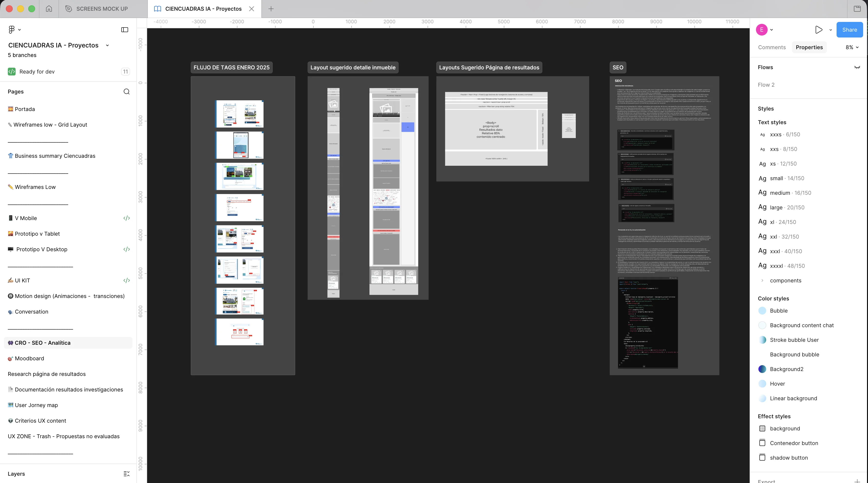
Task: Open the zoom level 8% dropdown
Action: (x=852, y=47)
